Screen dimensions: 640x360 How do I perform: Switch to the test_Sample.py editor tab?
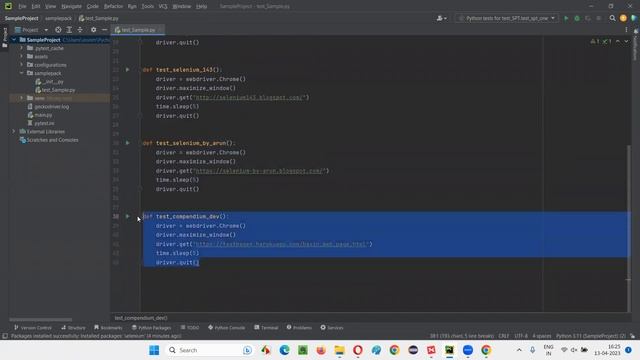[x=138, y=30]
